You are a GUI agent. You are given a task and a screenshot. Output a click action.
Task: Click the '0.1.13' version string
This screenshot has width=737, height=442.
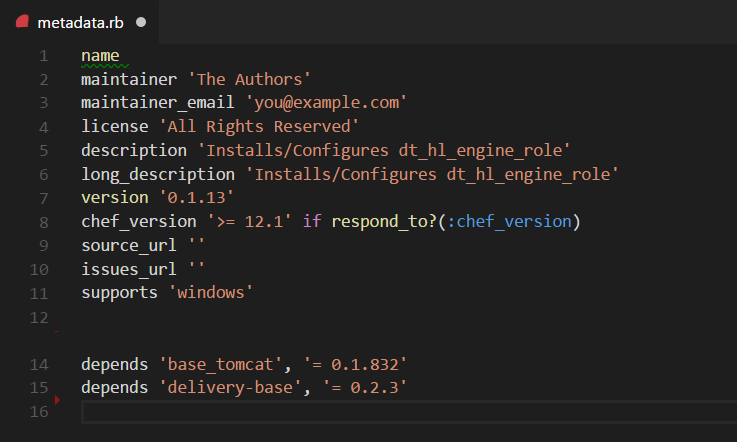pos(196,197)
